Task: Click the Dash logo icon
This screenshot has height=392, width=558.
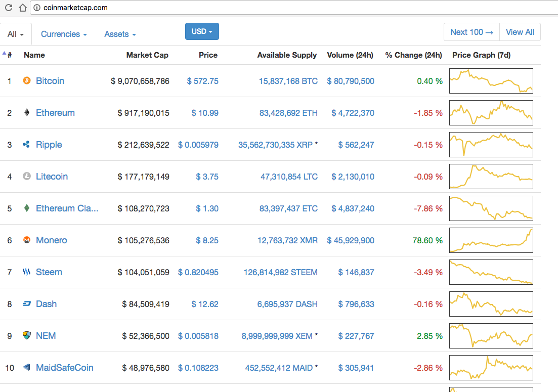Action: [27, 304]
